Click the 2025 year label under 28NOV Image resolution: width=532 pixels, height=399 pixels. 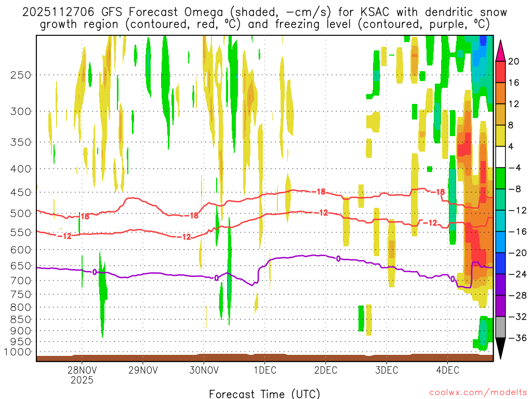coord(82,380)
